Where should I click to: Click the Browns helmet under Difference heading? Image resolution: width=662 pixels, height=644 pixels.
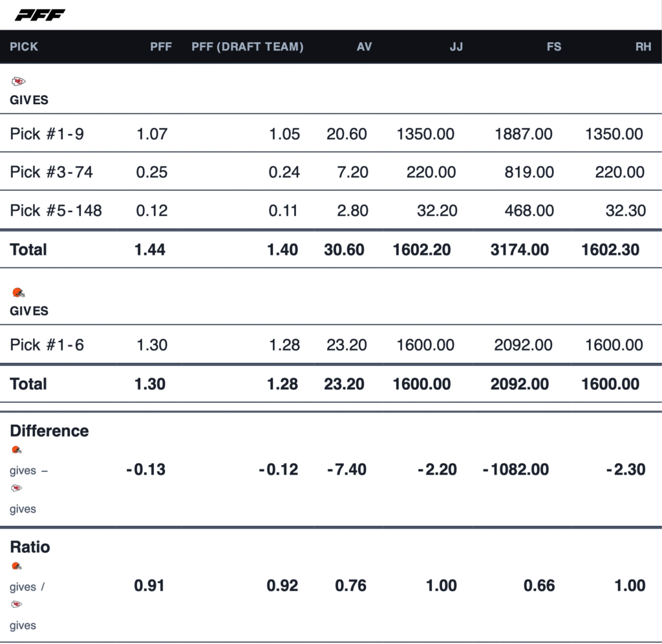pyautogui.click(x=16, y=449)
